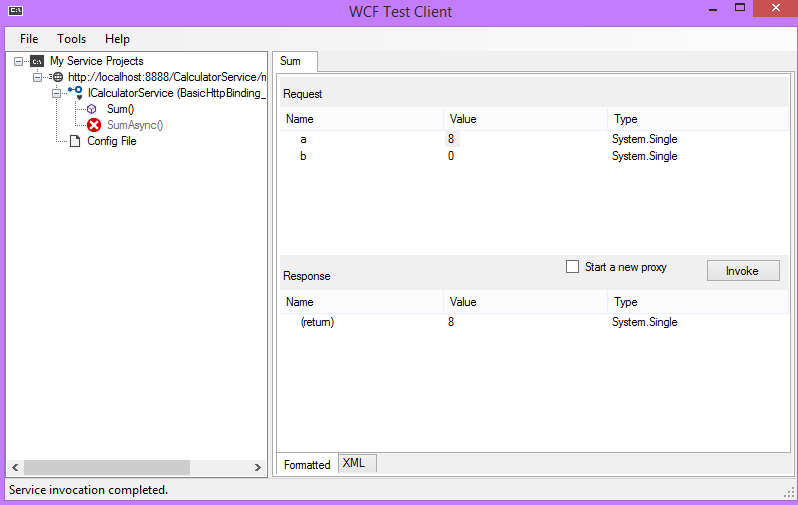Open the File menu
798x505 pixels.
[x=29, y=39]
